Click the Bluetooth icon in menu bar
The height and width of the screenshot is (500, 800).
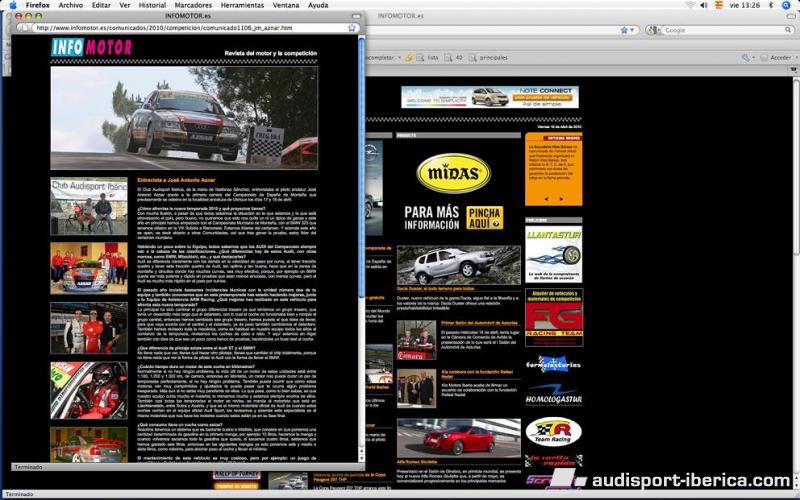point(770,5)
